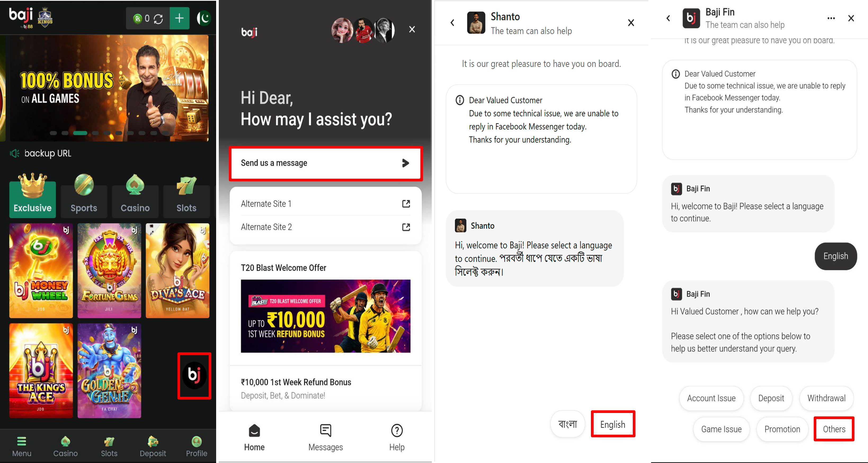This screenshot has width=868, height=463.
Task: Select the Account Issue option
Action: tap(711, 398)
